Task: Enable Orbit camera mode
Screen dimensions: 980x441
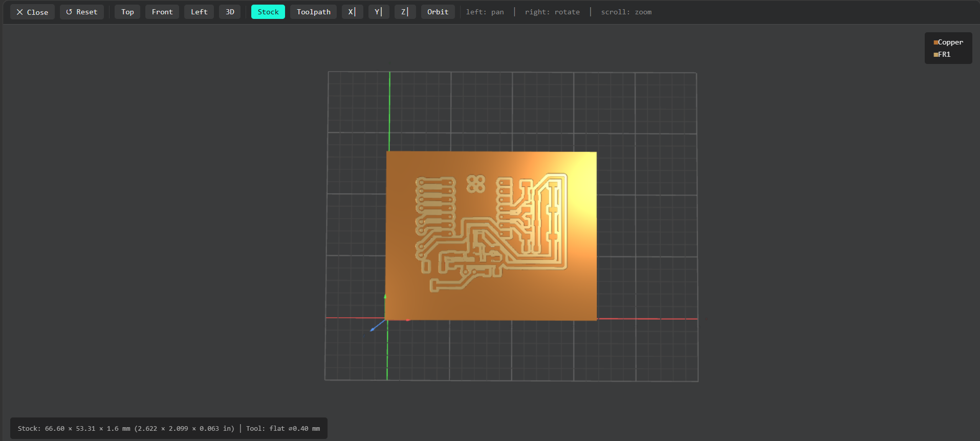Action: [438, 12]
